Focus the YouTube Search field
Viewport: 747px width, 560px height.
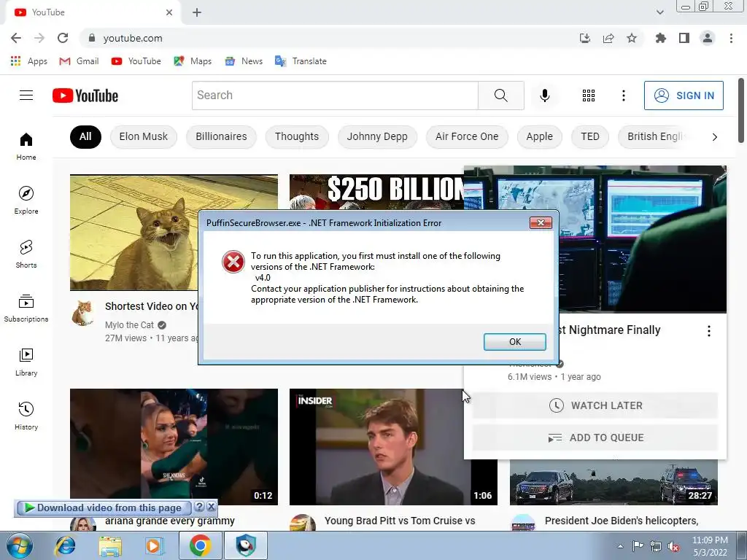[335, 96]
